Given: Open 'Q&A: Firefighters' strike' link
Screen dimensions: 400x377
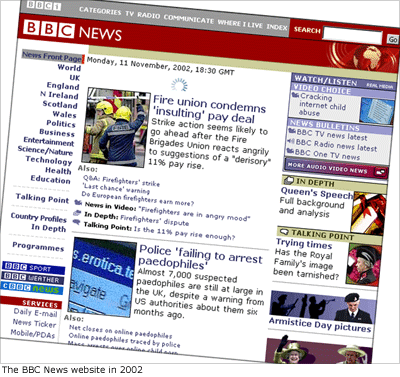Looking at the screenshot, I should point(121,181).
